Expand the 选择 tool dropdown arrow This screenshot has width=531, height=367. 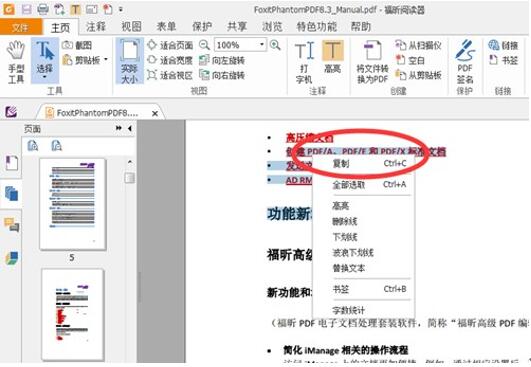coord(45,77)
